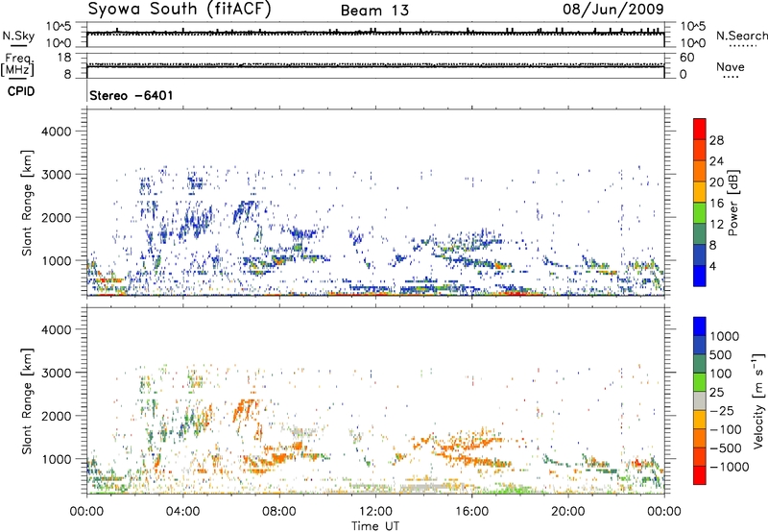Click '4000' on the power panel range axis
Viewport: 768px width, 532px height.
[x=56, y=132]
